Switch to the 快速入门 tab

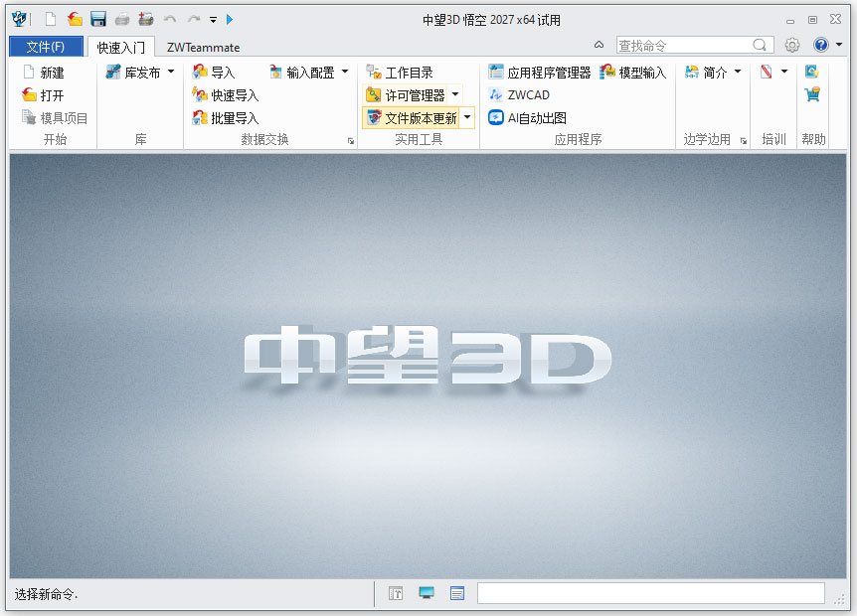(120, 47)
